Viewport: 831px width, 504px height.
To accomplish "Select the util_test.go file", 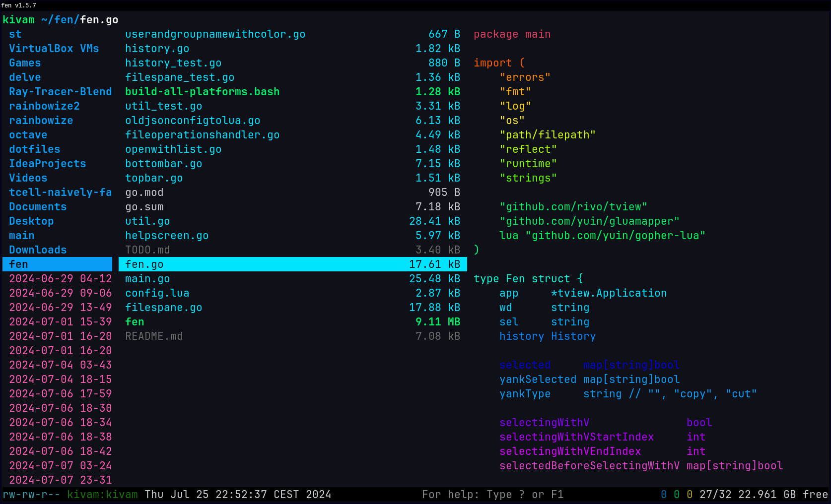I will [293, 106].
